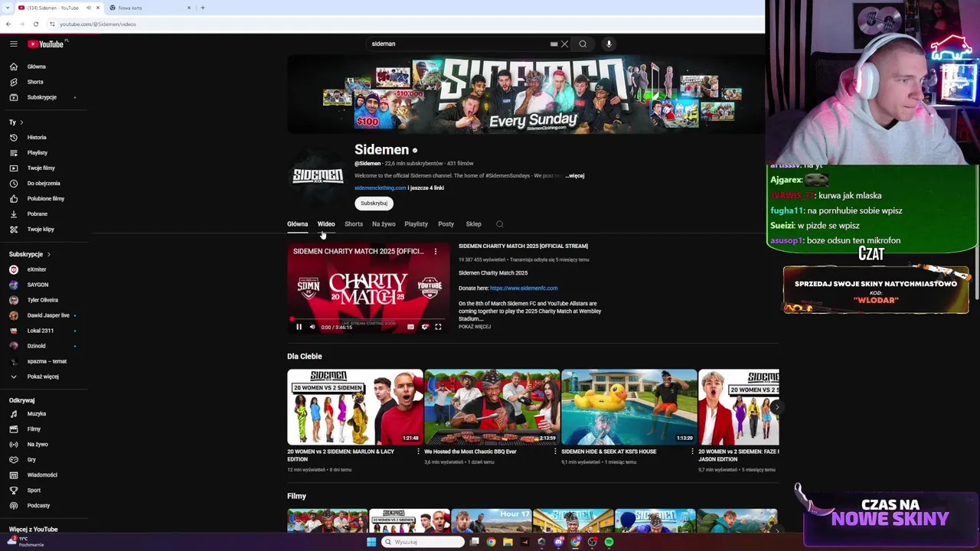Click the Subskrybuj button
Image resolution: width=980 pixels, height=551 pixels.
(x=374, y=203)
